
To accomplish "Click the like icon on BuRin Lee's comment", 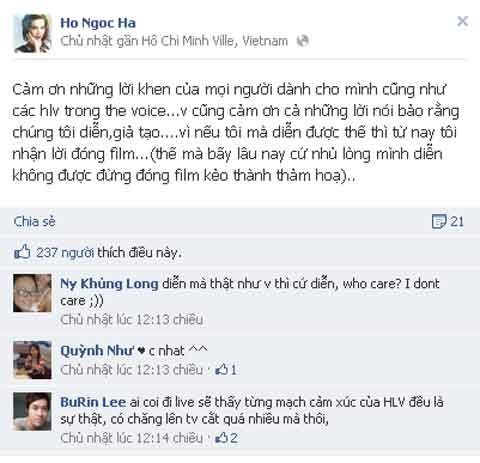I will click(x=222, y=438).
